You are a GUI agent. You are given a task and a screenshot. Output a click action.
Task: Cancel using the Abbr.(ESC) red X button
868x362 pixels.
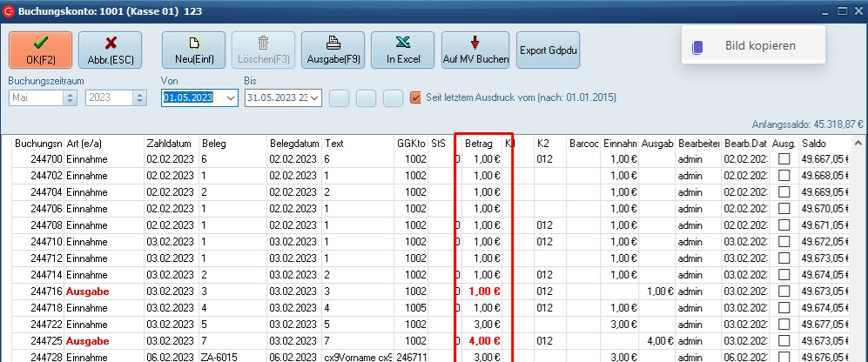point(110,50)
